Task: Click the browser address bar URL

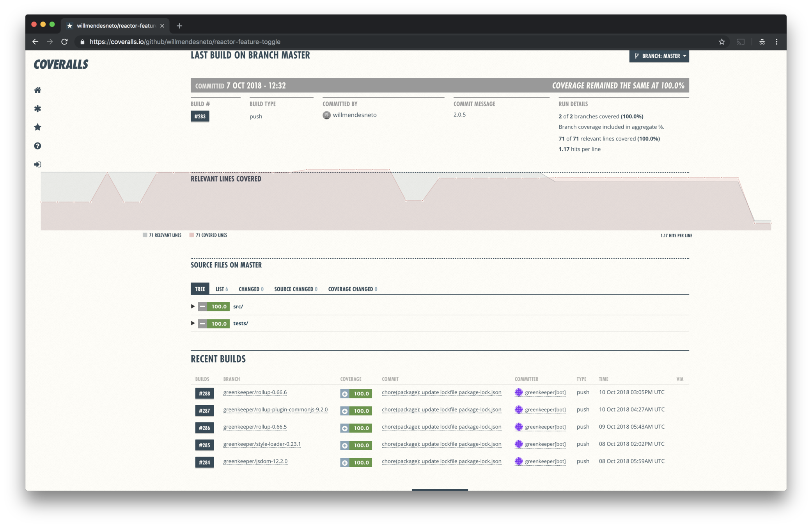Action: (x=185, y=42)
